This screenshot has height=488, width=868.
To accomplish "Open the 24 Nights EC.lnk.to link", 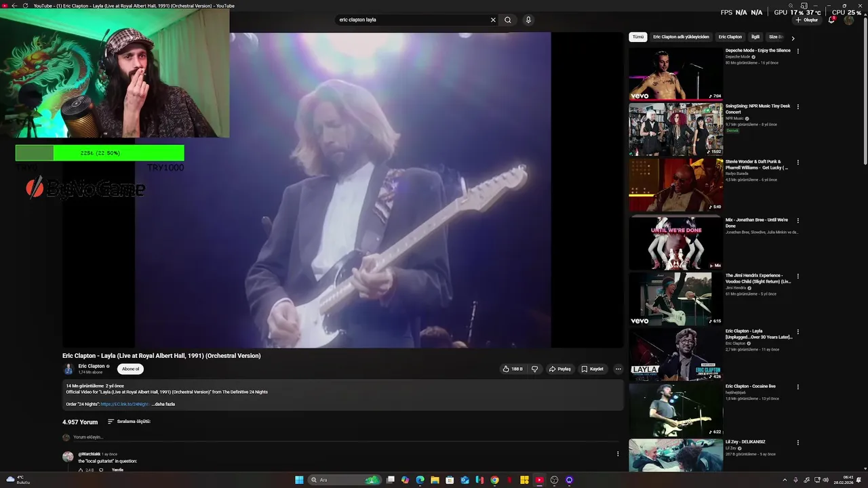I will 125,404.
